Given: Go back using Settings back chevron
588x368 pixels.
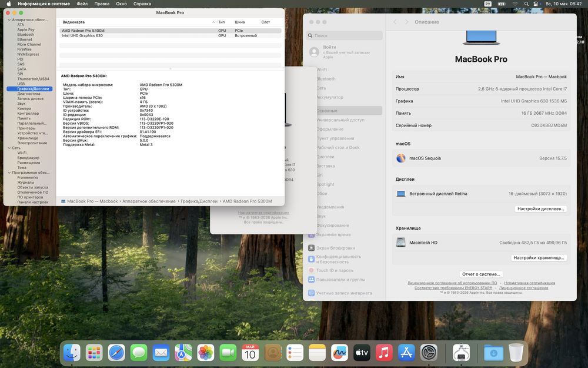Looking at the screenshot, I should [395, 22].
